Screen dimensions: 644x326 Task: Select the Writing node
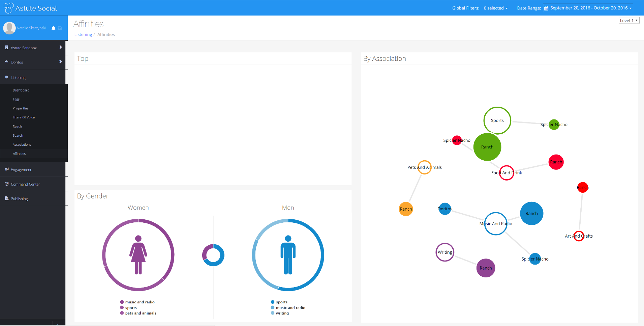[445, 252]
